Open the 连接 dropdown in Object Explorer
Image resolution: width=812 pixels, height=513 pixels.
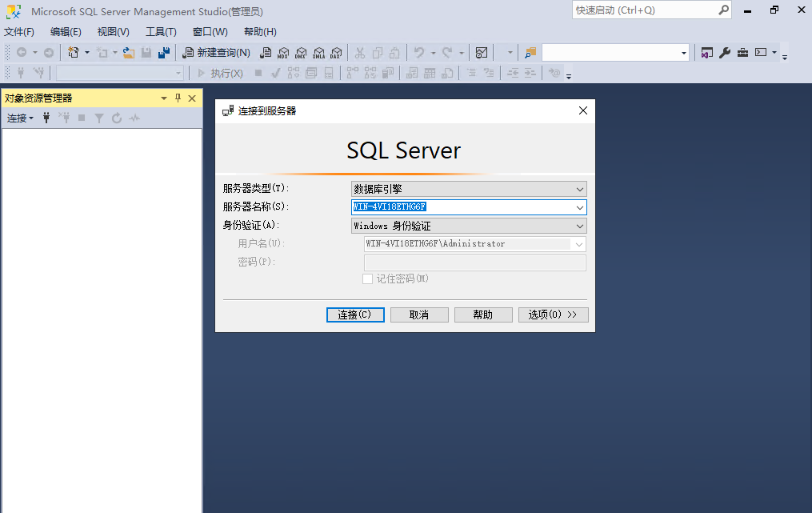click(20, 118)
